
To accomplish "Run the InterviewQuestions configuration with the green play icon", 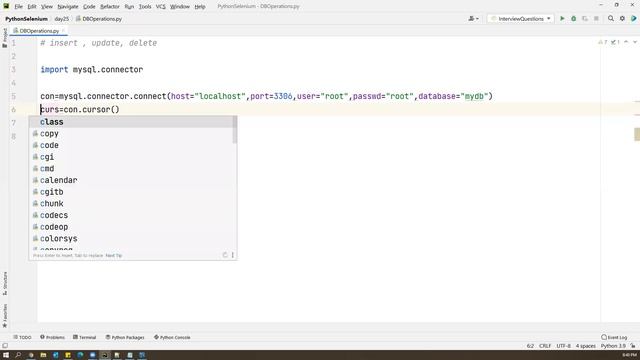I will [562, 18].
